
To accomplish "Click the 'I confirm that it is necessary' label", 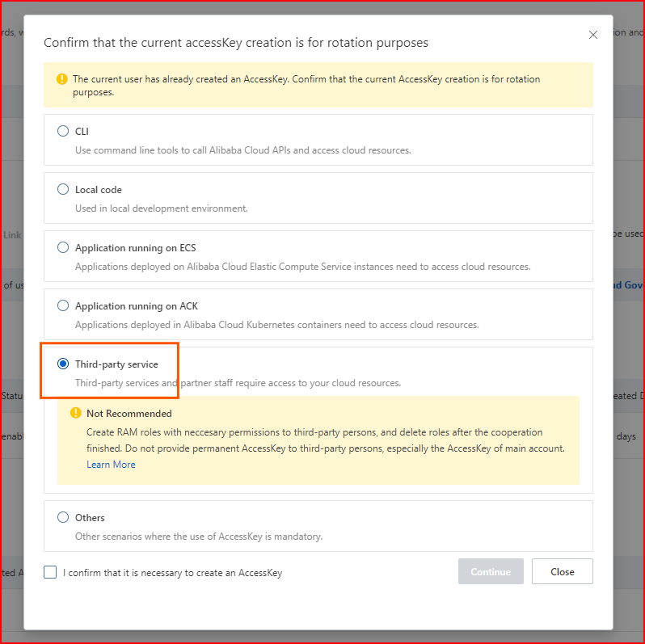I will coord(172,573).
